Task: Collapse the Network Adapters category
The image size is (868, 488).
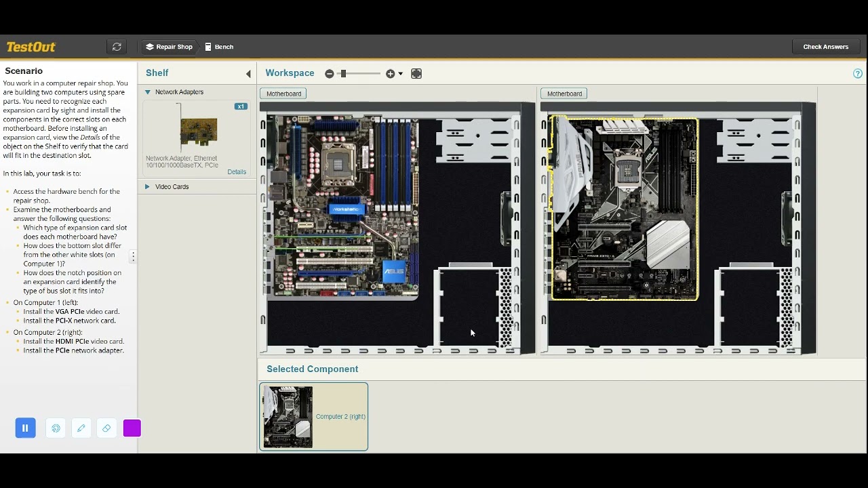Action: tap(148, 92)
